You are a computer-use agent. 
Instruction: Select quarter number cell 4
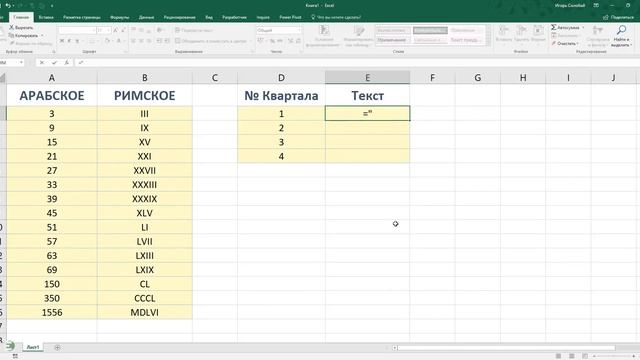(x=281, y=156)
